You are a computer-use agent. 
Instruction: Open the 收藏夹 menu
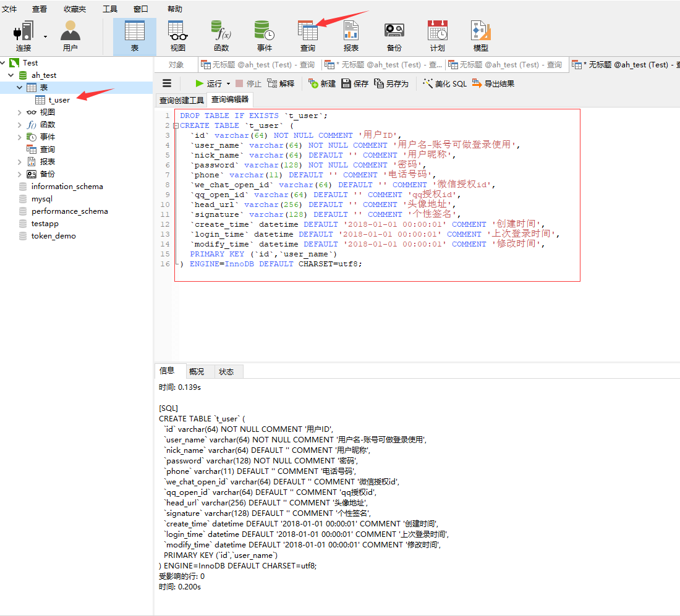75,9
